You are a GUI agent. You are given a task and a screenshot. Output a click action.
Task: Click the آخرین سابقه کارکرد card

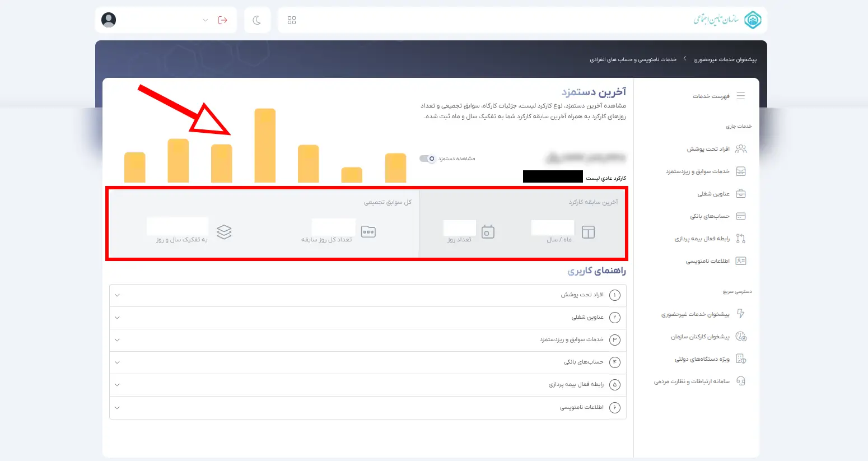click(x=522, y=223)
